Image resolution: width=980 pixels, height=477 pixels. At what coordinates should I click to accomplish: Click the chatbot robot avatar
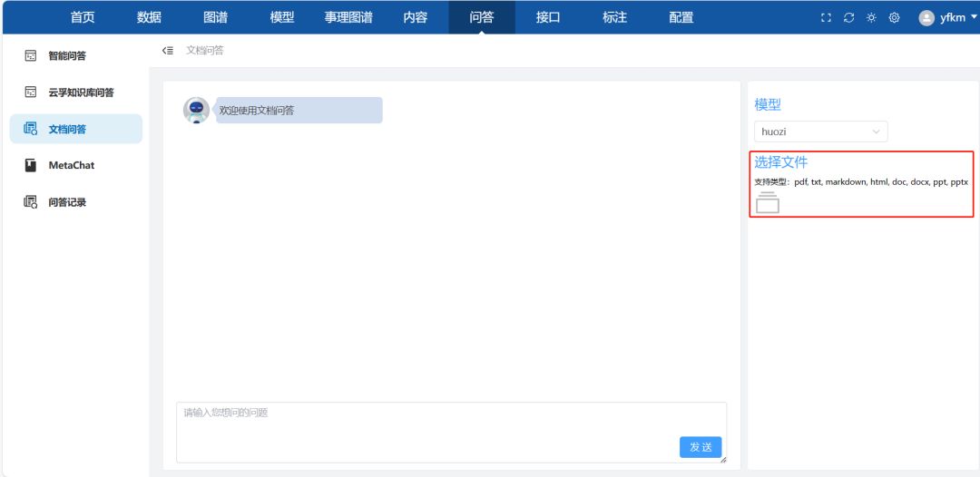(x=196, y=110)
